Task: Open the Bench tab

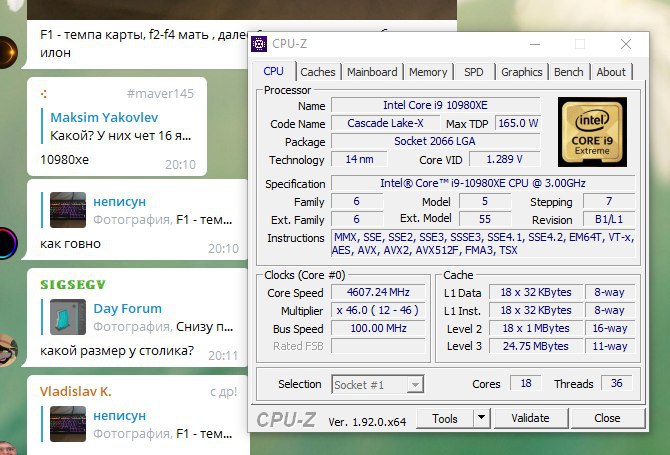Action: [568, 72]
